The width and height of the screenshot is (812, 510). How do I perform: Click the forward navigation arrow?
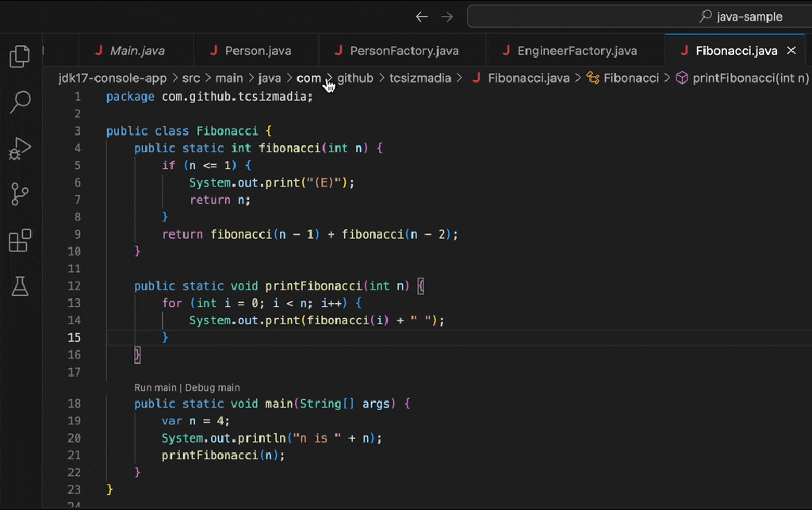[x=446, y=16]
